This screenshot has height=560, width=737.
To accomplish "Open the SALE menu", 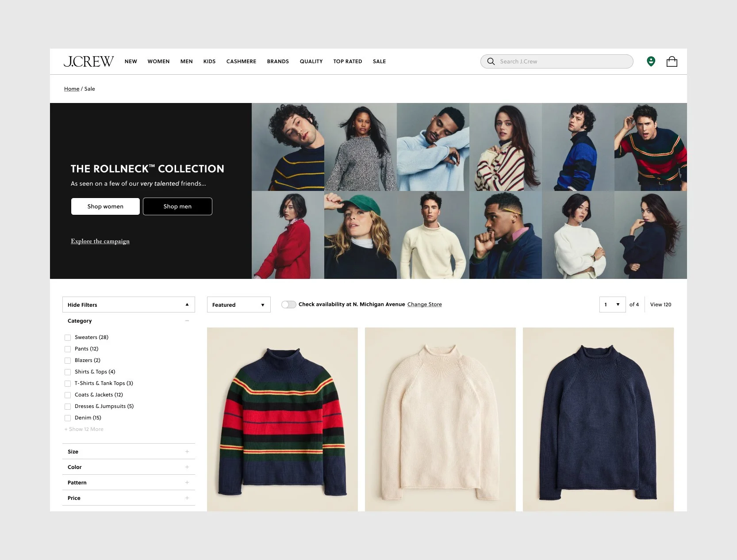I will (x=379, y=61).
